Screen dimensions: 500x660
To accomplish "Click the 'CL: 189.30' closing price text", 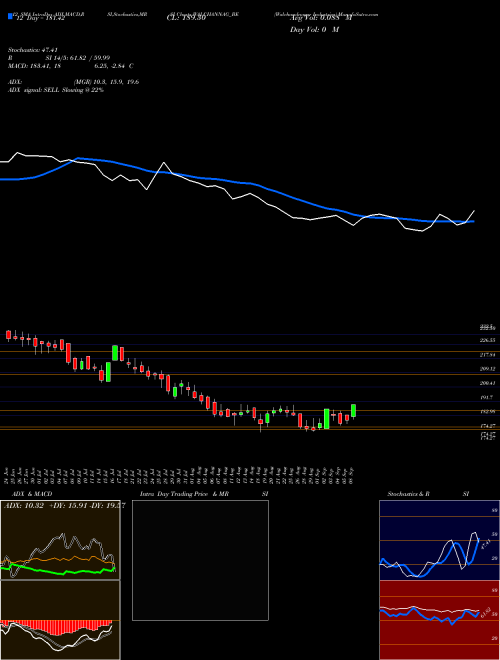I will tap(186, 18).
